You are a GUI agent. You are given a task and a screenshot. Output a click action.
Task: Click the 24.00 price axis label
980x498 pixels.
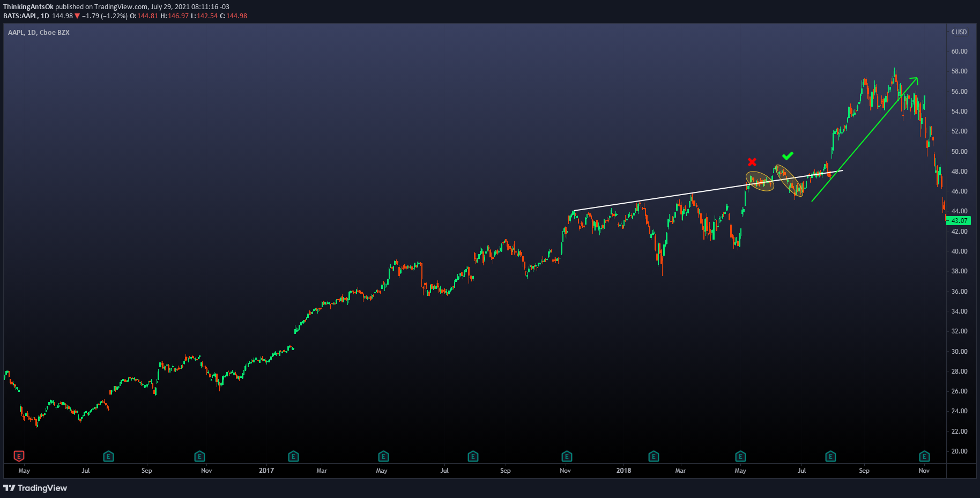pyautogui.click(x=959, y=411)
